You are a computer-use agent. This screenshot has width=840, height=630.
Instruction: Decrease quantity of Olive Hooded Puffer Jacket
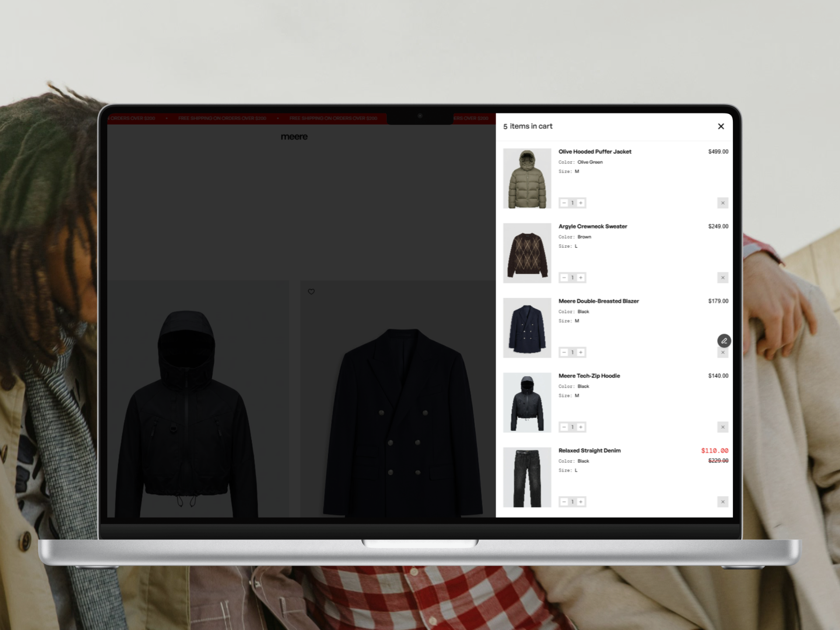(x=564, y=203)
